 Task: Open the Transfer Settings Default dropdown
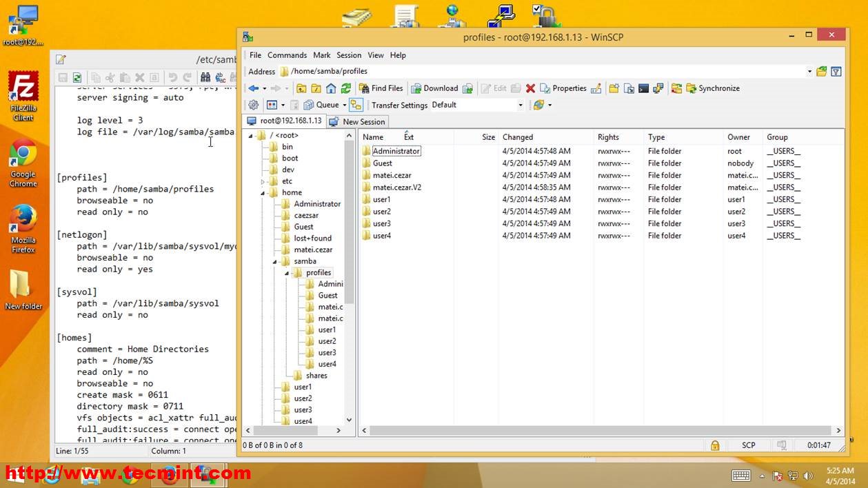click(x=521, y=105)
